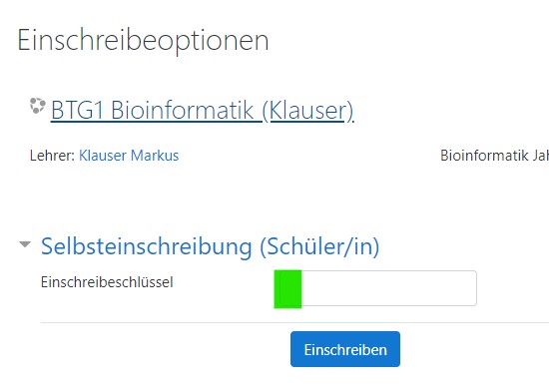549x392 pixels.
Task: Open teacher profile Klauser Markus
Action: [x=129, y=156]
